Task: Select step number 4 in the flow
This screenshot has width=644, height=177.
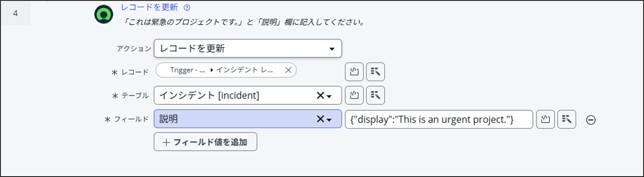Action: pos(15,14)
